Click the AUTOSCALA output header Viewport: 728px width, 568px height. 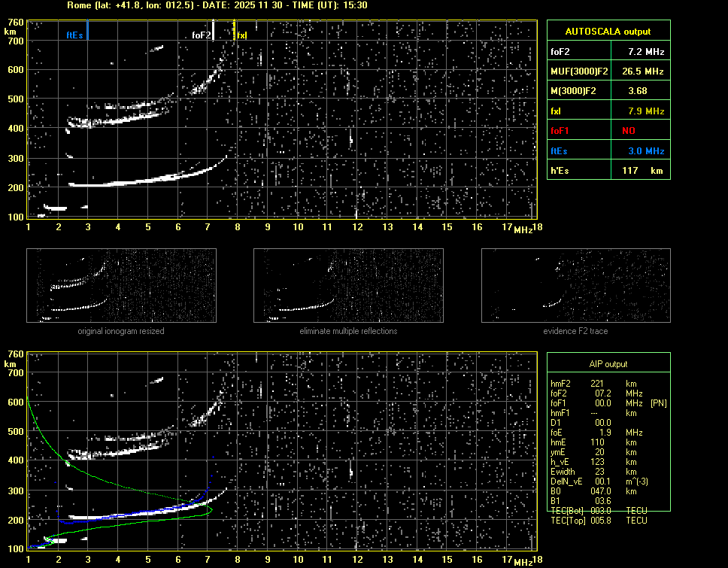[608, 32]
